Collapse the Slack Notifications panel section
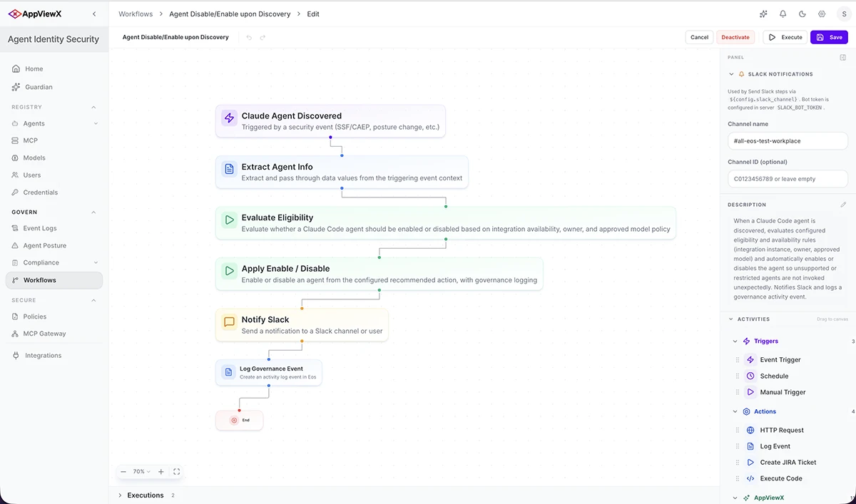 pos(731,74)
